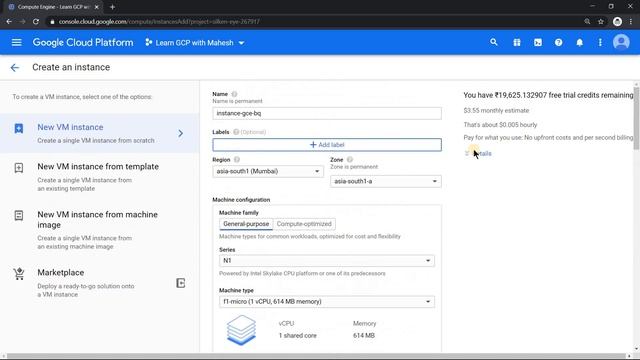Click the vertical scrollbar on right

636,118
